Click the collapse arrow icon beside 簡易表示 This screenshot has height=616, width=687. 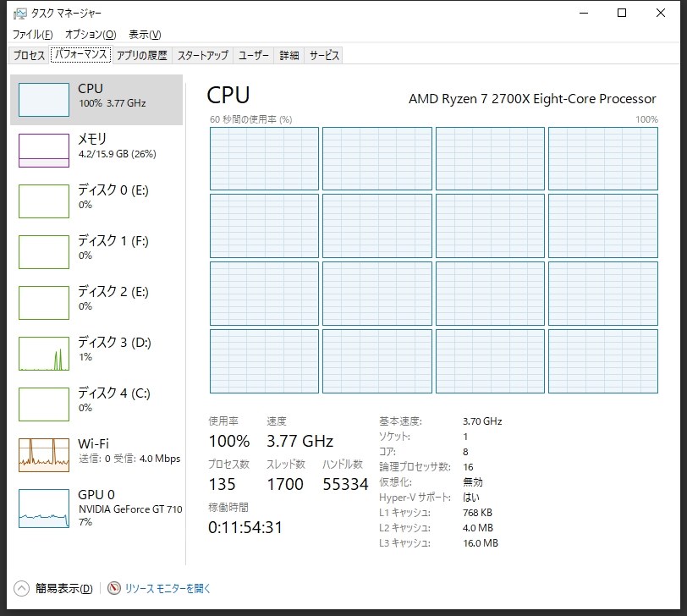tap(21, 588)
